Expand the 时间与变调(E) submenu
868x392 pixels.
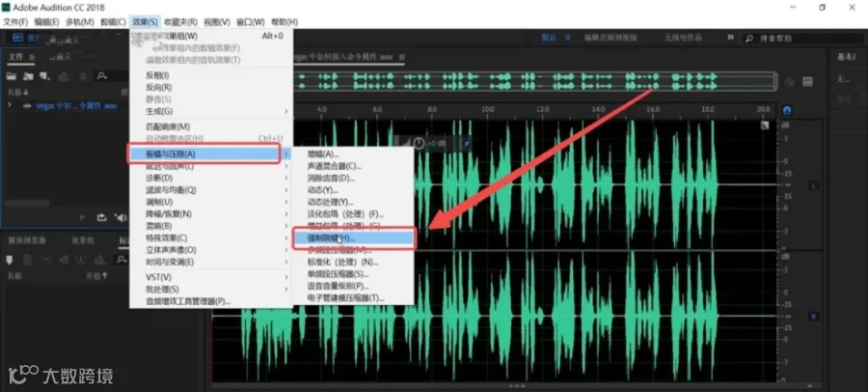tap(210, 262)
